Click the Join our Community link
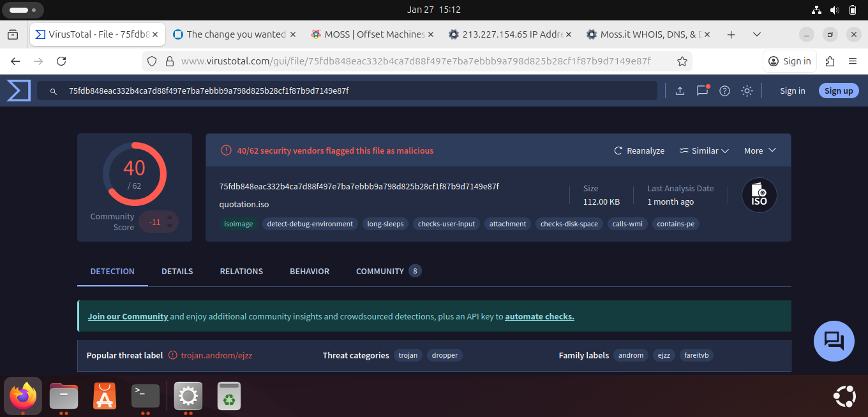Image resolution: width=868 pixels, height=417 pixels. [128, 316]
